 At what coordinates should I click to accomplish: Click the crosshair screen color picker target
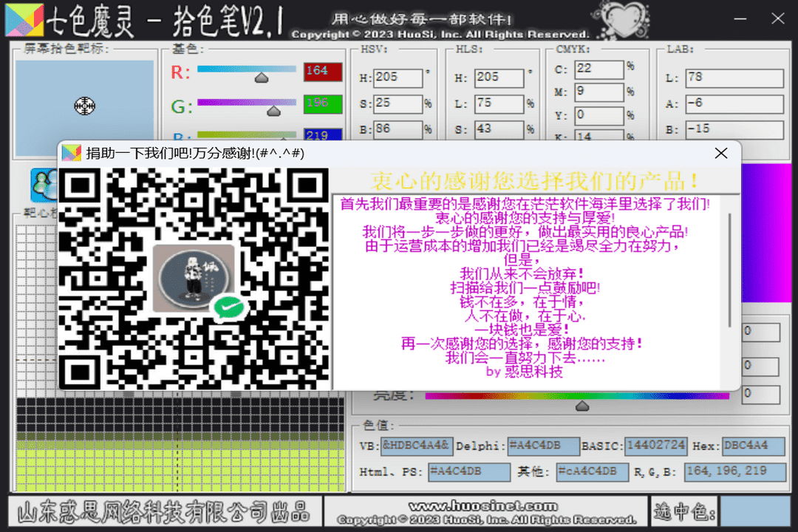(85, 106)
